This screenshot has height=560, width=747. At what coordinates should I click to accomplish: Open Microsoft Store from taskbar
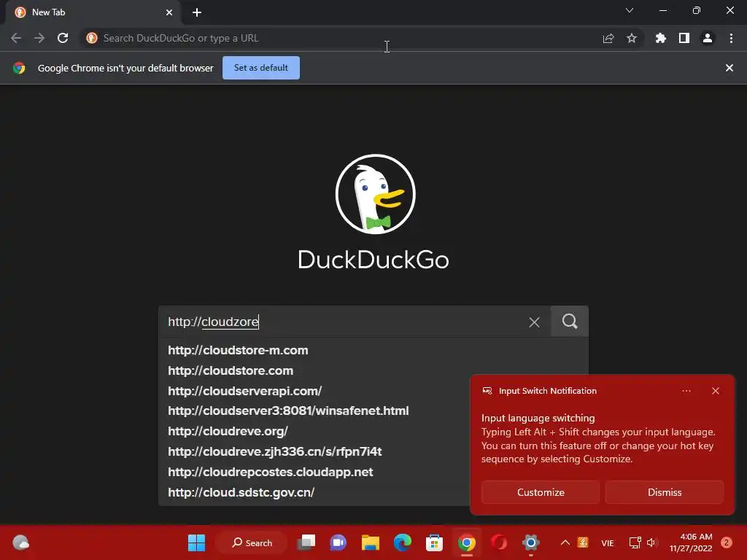(x=435, y=542)
